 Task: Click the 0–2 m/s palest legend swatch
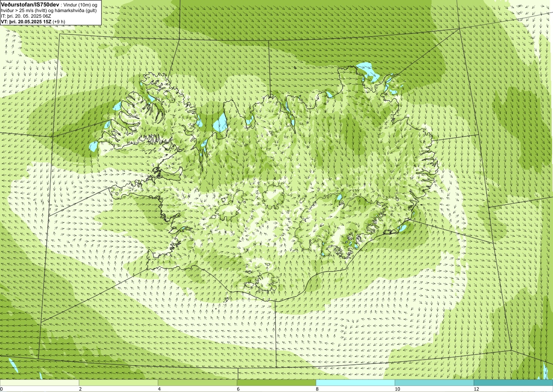pyautogui.click(x=39, y=383)
